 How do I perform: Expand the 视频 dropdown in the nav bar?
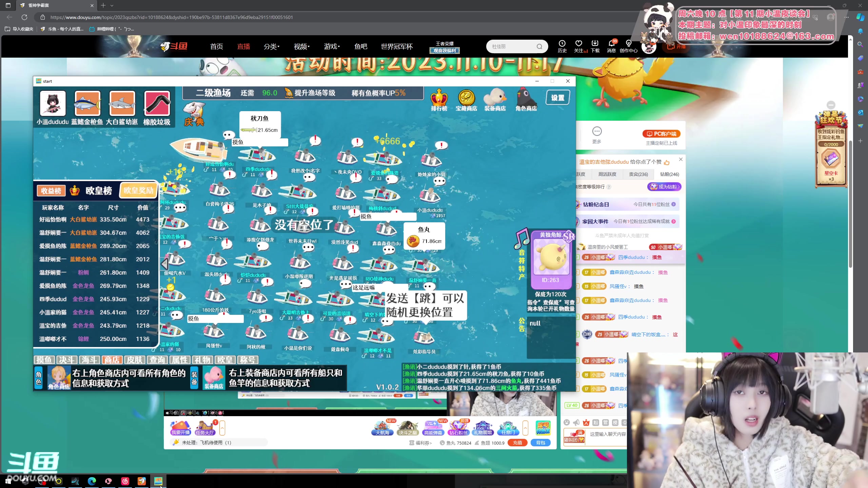point(302,46)
